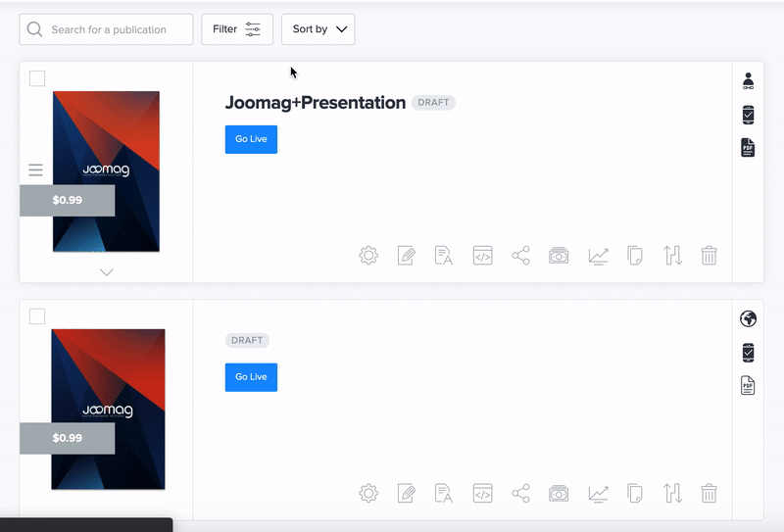
Task: Tick the checkbox of second draft publication
Action: click(x=37, y=316)
